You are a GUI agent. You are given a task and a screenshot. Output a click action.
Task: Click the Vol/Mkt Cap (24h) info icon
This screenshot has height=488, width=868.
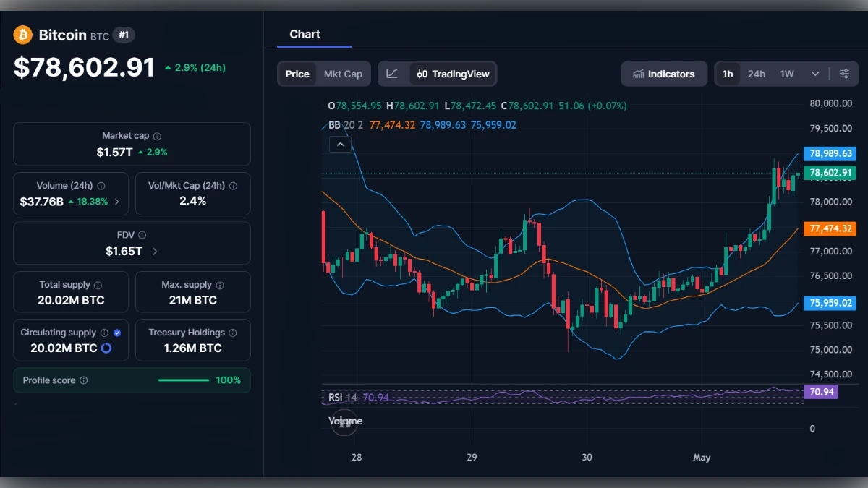click(x=233, y=186)
